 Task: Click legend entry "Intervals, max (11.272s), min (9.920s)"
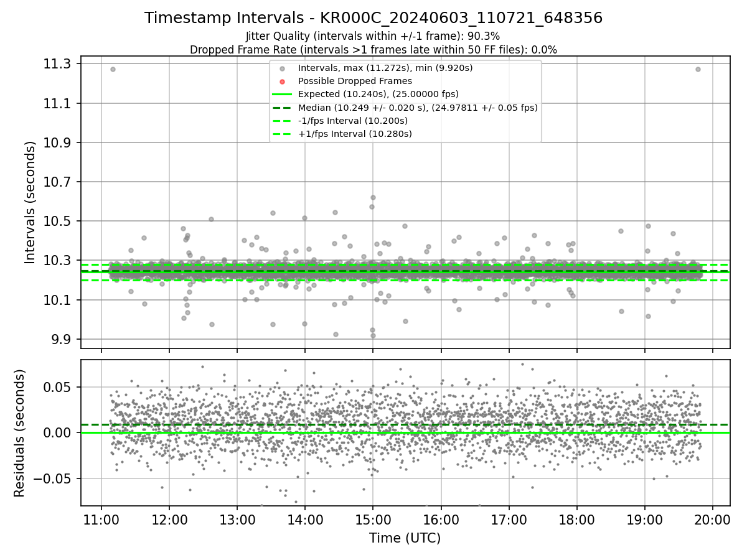pyautogui.click(x=385, y=68)
